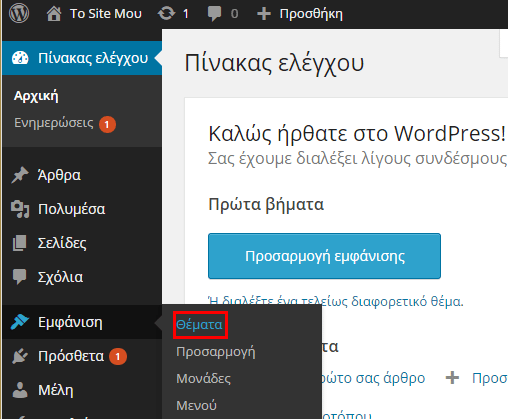Open the Σχόλια comments menu
Image resolution: width=508 pixels, height=419 pixels.
point(60,277)
